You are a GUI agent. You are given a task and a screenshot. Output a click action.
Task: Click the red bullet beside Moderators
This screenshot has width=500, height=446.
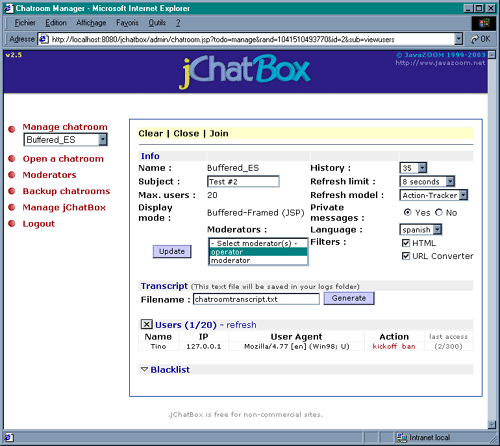[x=12, y=175]
